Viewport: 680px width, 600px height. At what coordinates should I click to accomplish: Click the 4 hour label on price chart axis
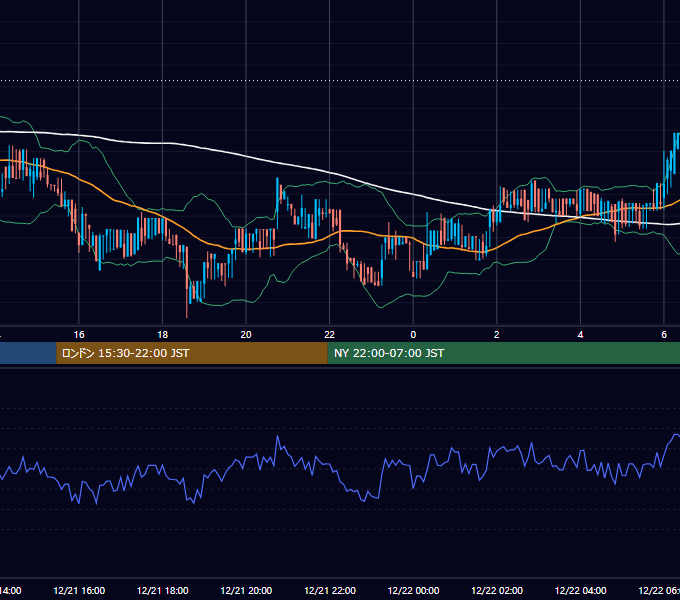click(580, 335)
